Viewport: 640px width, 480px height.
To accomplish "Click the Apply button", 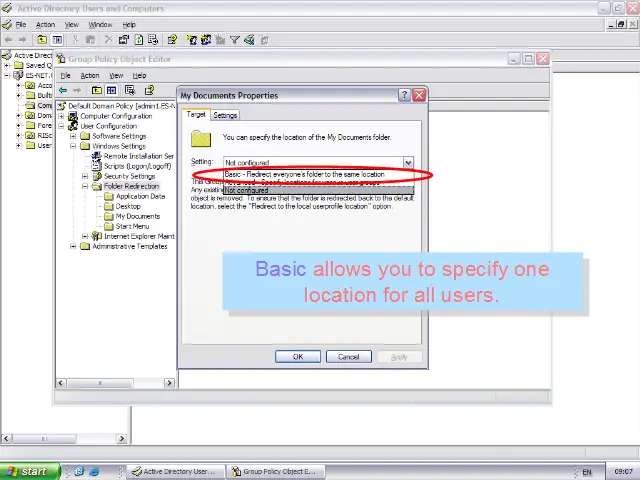I will click(399, 357).
